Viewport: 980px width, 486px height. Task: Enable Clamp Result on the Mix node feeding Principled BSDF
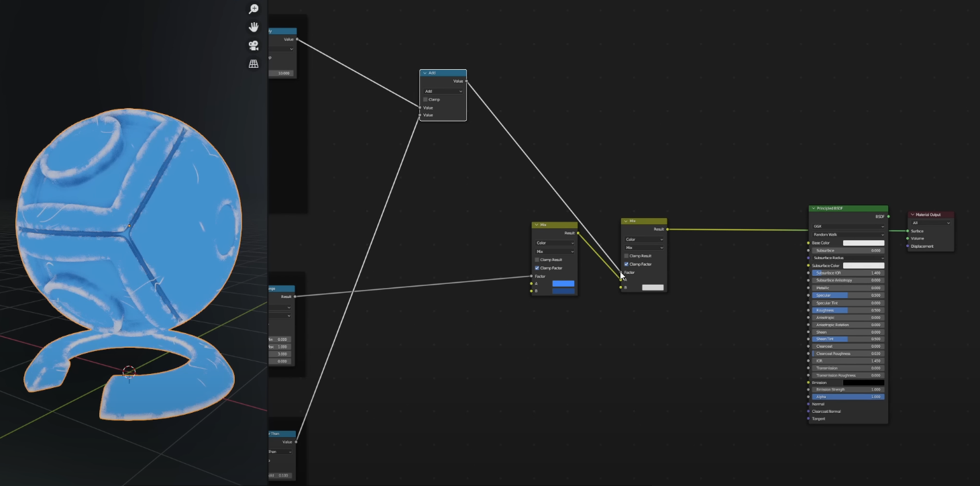pyautogui.click(x=627, y=256)
